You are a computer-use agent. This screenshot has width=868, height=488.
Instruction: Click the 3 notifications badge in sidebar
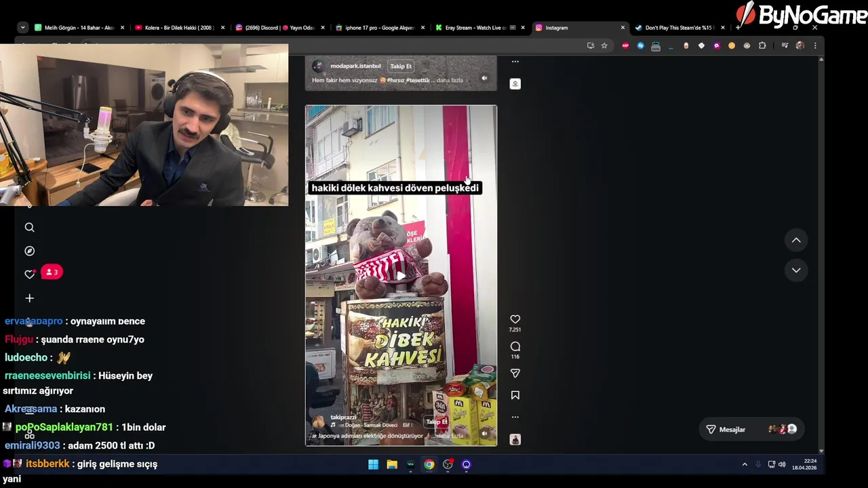pyautogui.click(x=52, y=272)
